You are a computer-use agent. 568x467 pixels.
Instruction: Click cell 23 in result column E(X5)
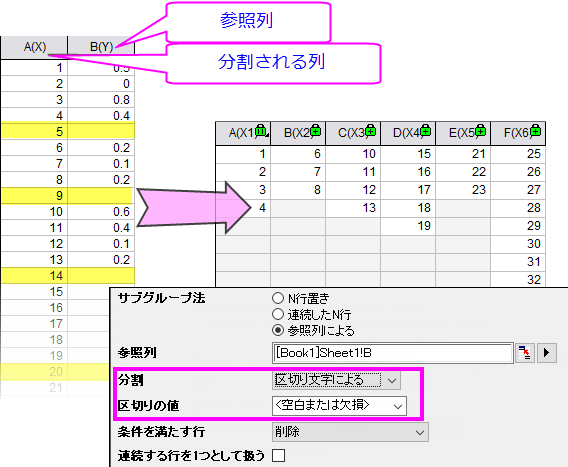point(463,190)
